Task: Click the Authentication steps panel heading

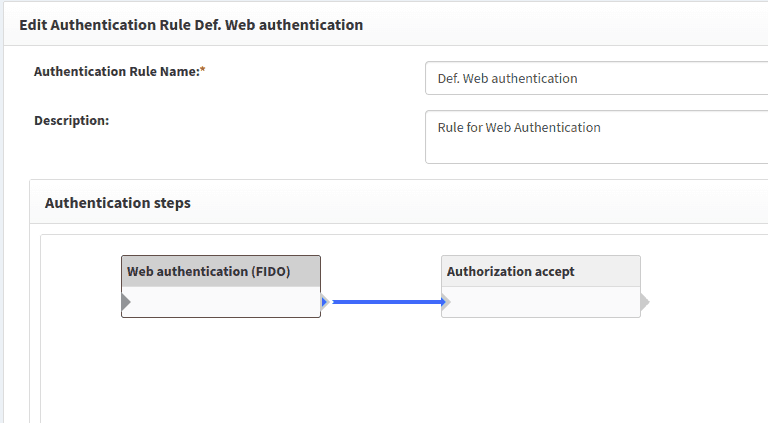Action: pyautogui.click(x=118, y=203)
